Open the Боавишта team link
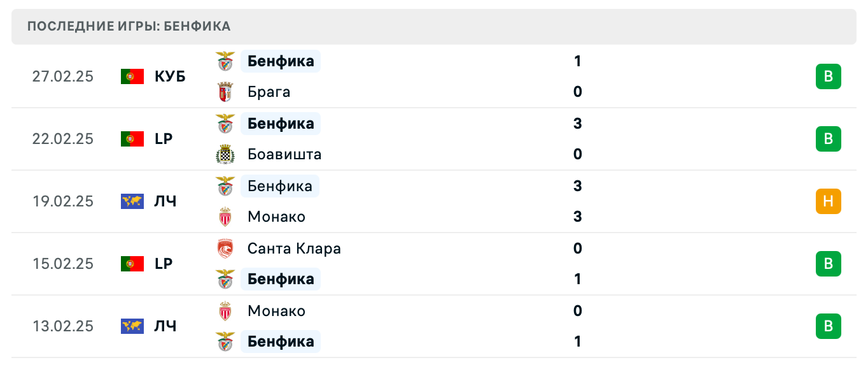The height and width of the screenshot is (367, 868). click(284, 154)
